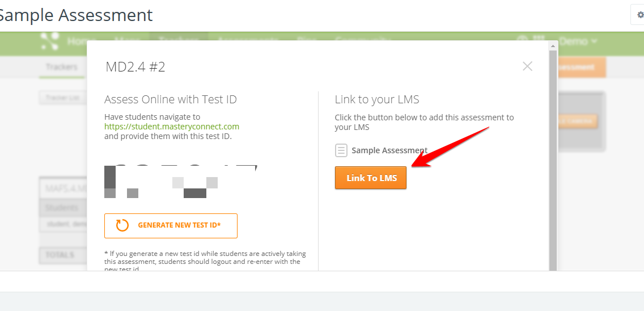Click the TOTALS row in tracker
The image size is (644, 311).
(62, 255)
